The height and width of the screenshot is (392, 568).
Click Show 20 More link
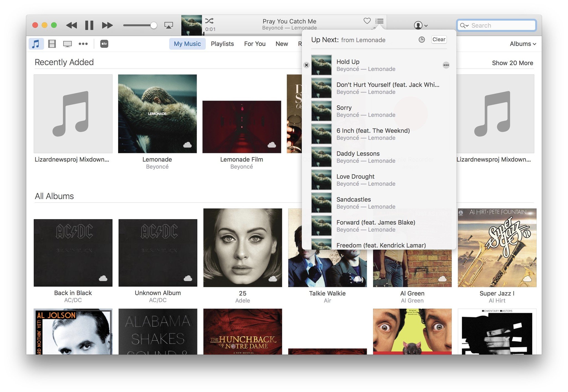pyautogui.click(x=512, y=63)
